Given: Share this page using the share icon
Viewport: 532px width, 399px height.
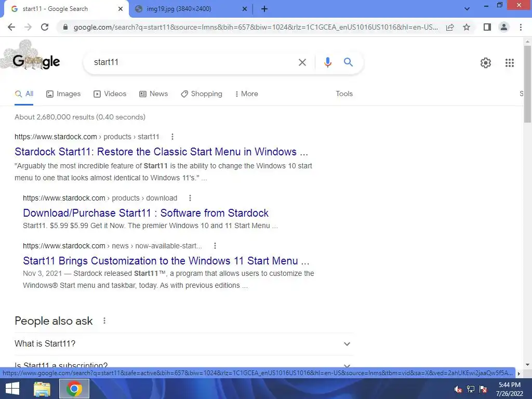Looking at the screenshot, I should tap(450, 27).
